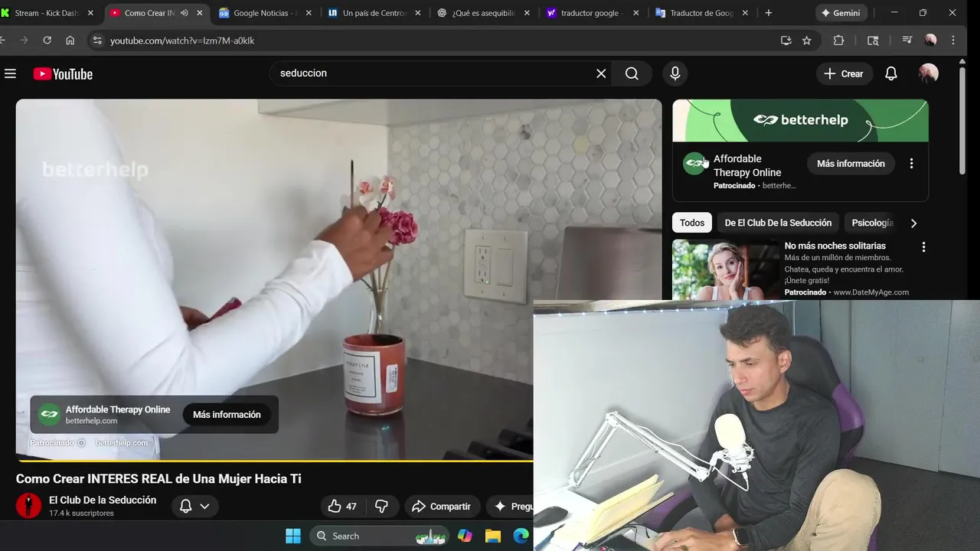Go to Chrome home page button

[x=70, y=41]
